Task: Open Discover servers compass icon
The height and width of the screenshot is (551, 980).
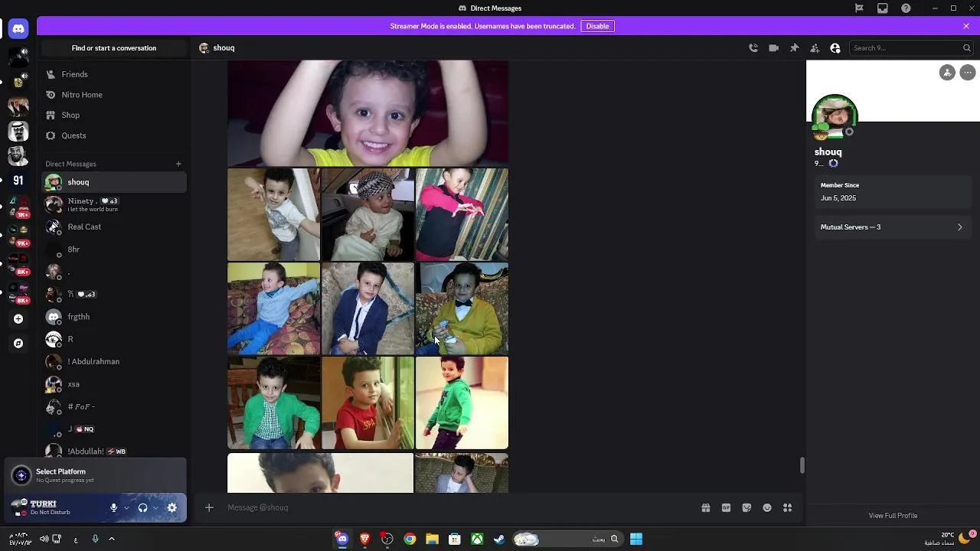Action: pos(18,344)
